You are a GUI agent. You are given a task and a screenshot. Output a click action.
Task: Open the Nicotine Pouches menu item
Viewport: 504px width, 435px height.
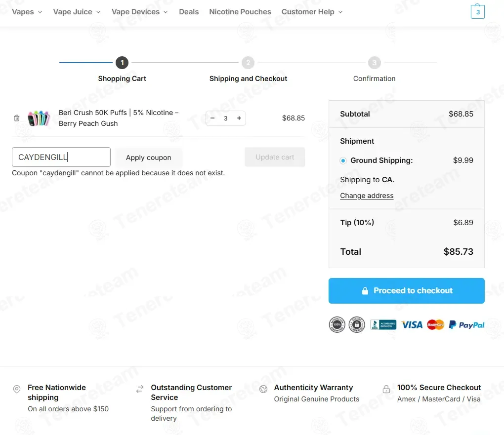click(x=240, y=12)
